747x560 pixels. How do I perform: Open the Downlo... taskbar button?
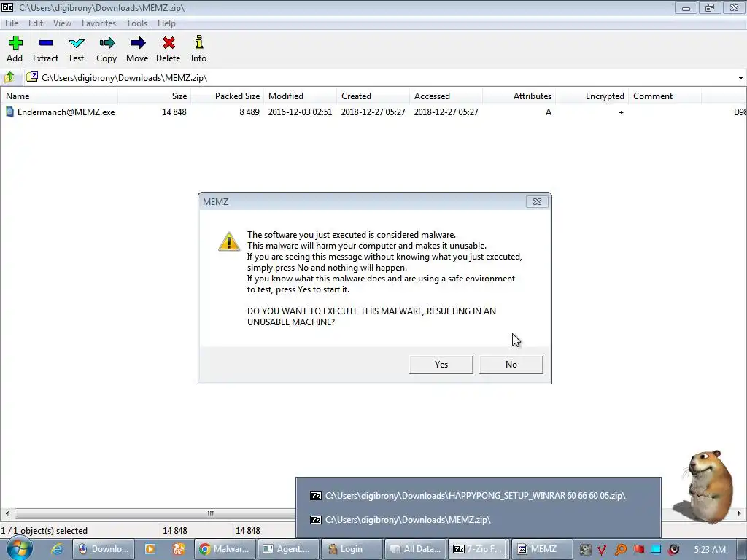click(104, 549)
